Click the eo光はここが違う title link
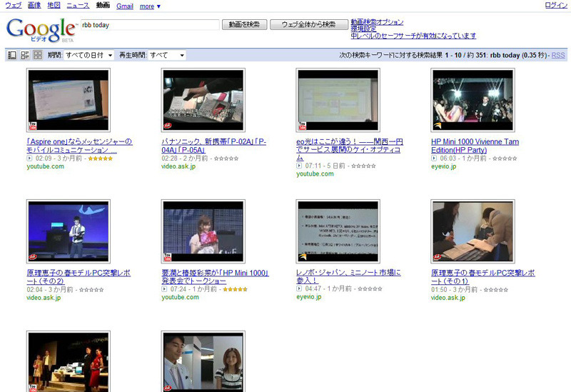The height and width of the screenshot is (392, 571). (350, 149)
